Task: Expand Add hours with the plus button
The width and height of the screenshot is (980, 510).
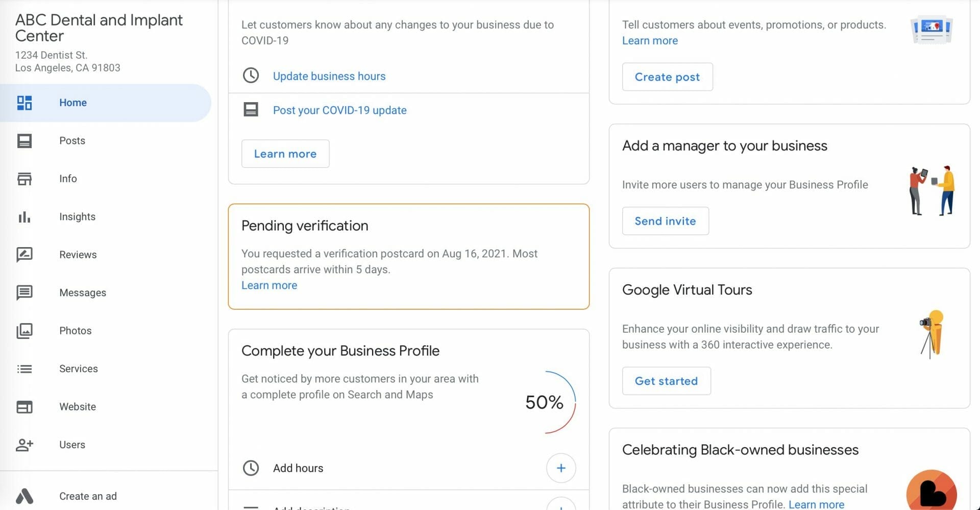Action: point(560,468)
